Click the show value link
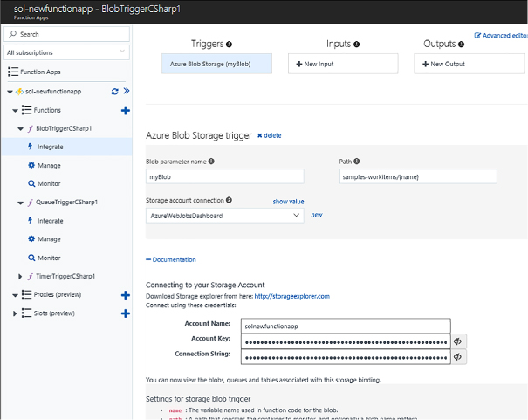 click(x=288, y=202)
